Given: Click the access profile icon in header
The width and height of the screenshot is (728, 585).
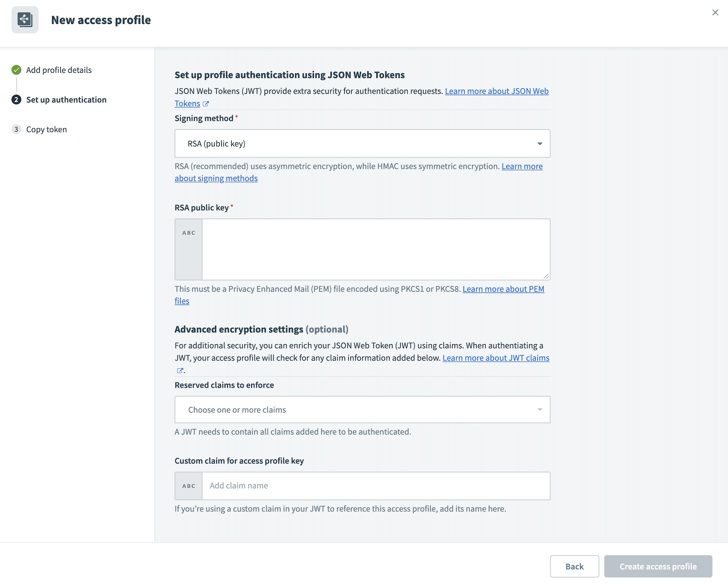Looking at the screenshot, I should (25, 19).
